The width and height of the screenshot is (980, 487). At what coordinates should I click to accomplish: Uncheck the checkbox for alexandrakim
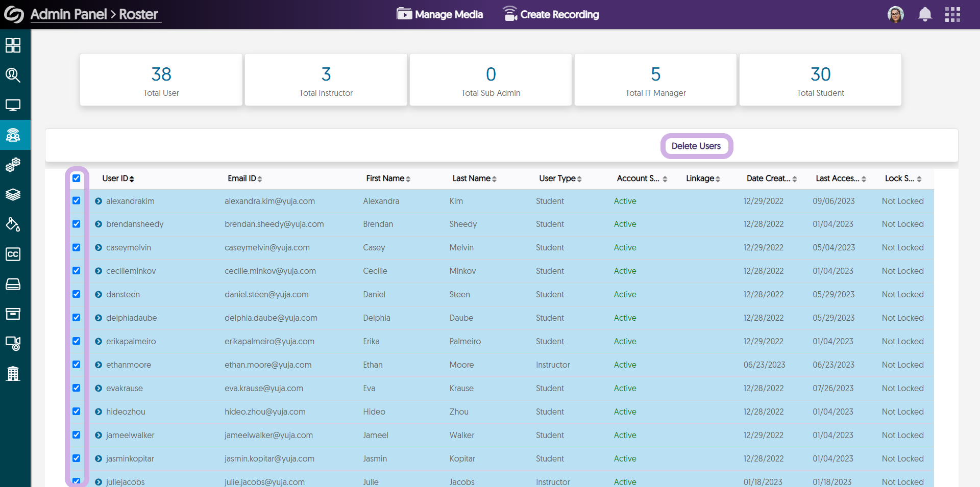(x=77, y=201)
